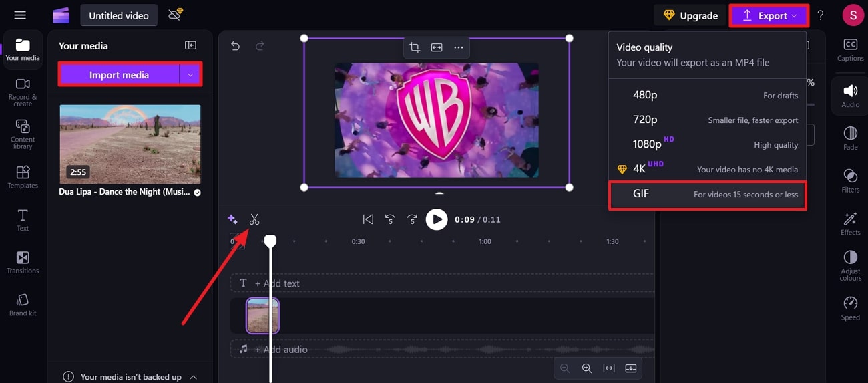
Task: Zoom out the timeline
Action: [565, 368]
